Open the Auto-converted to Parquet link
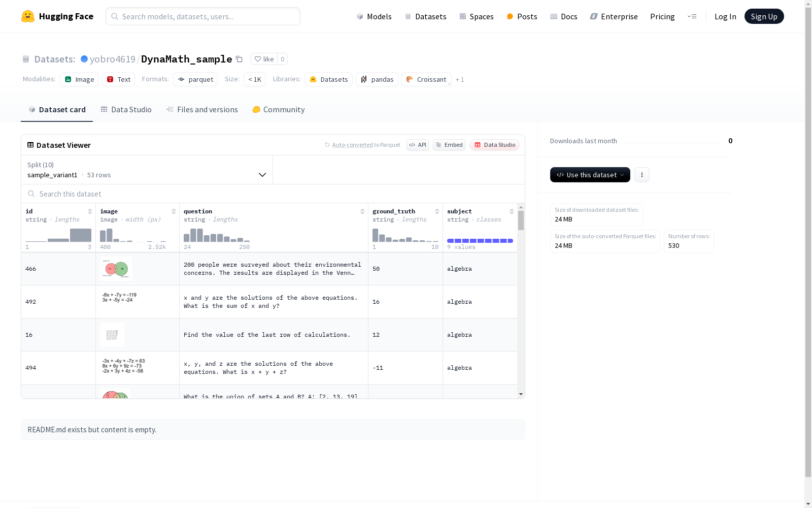 362,145
